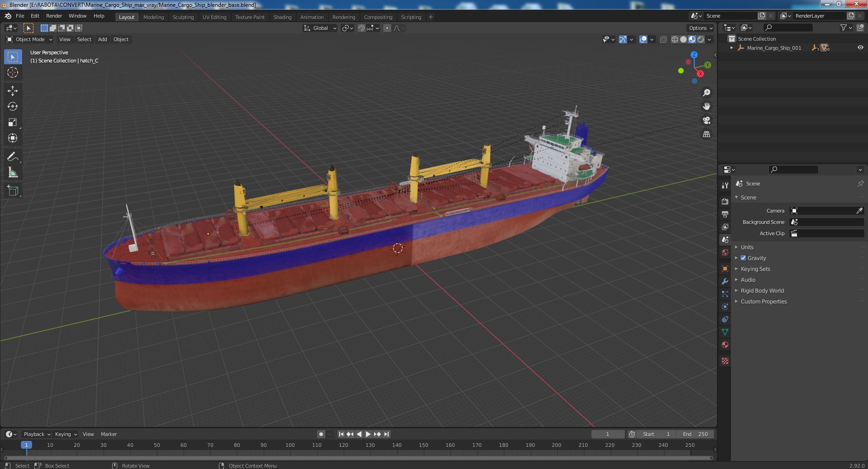Screen dimensions: 868x469
Task: Switch to the UV Editing tab
Action: 214,17
